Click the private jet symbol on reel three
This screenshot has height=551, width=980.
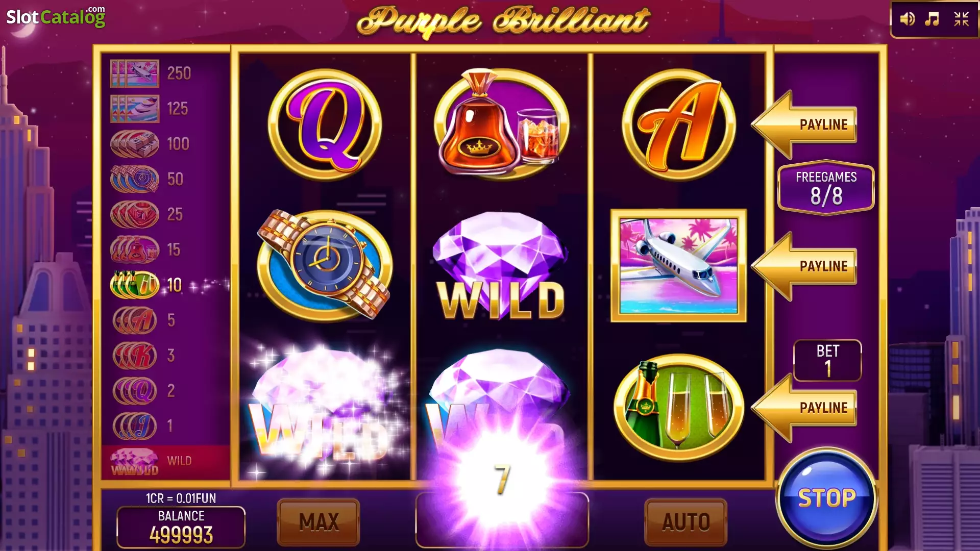pyautogui.click(x=678, y=265)
